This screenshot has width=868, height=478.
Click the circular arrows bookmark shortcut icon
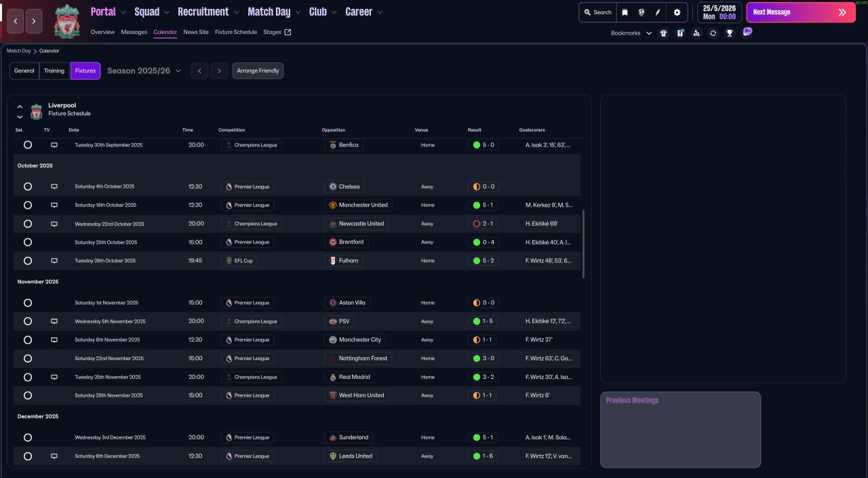point(713,33)
